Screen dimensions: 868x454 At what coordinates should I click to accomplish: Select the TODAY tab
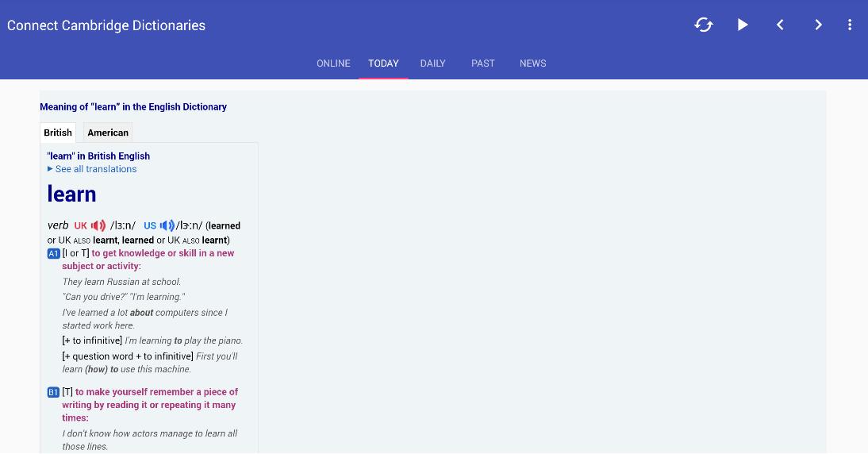[x=384, y=63]
